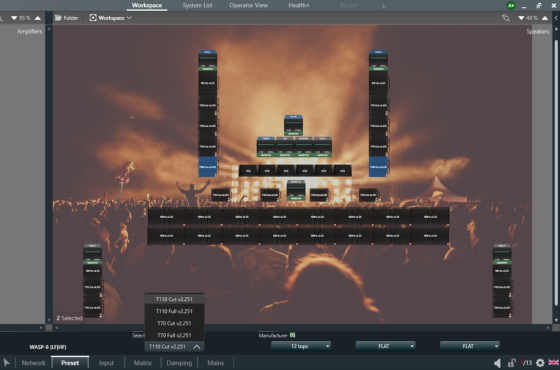Switch to the System List tab
This screenshot has height=370, width=560.
coord(198,5)
